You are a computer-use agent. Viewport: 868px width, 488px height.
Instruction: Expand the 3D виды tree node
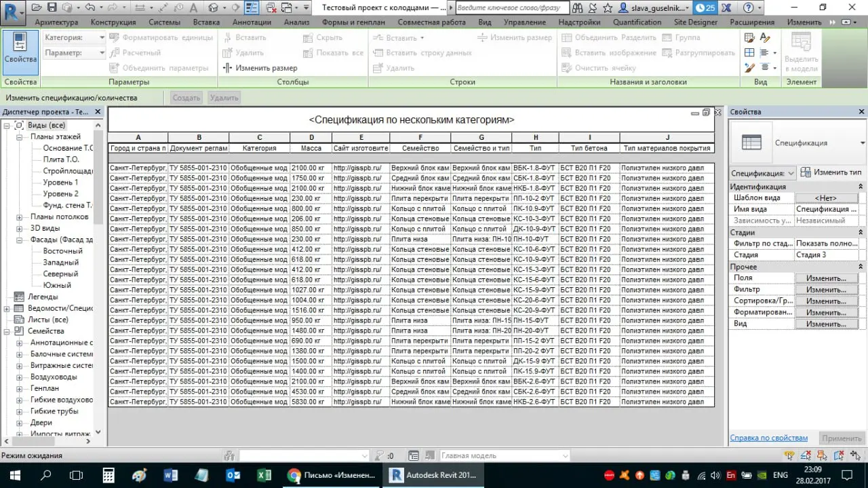click(20, 229)
